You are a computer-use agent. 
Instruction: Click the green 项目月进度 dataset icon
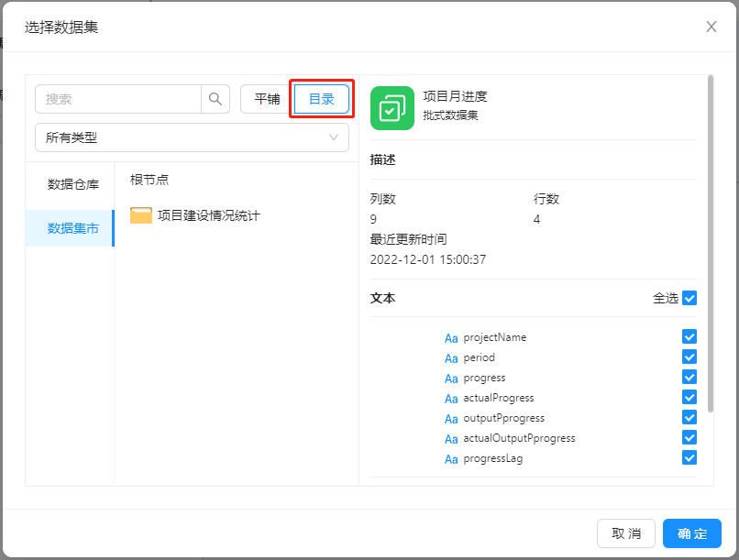(x=392, y=108)
